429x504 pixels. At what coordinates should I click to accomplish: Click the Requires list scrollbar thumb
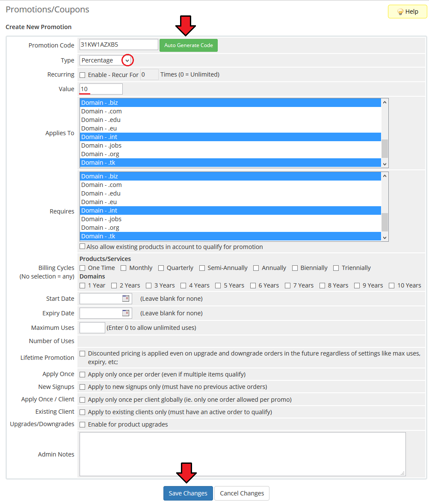(x=385, y=222)
